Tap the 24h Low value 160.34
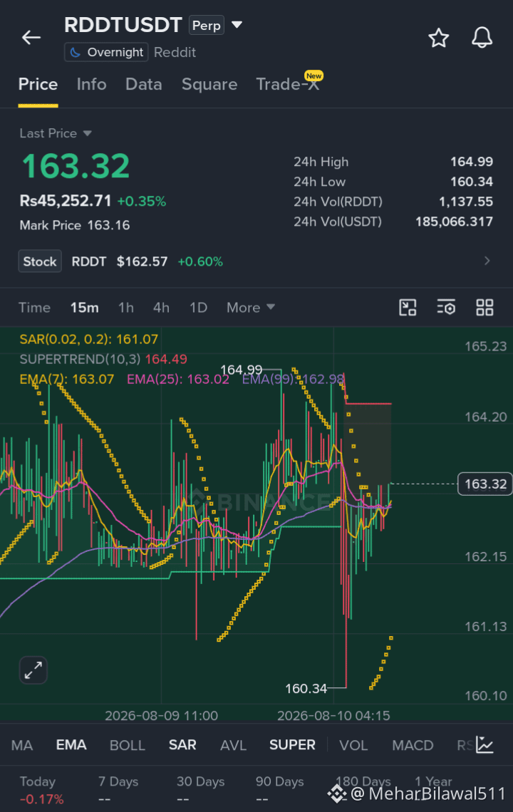This screenshot has width=513, height=812. point(472,182)
